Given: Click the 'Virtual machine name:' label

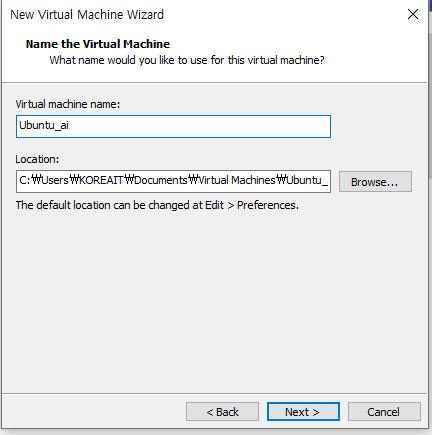Looking at the screenshot, I should (68, 104).
